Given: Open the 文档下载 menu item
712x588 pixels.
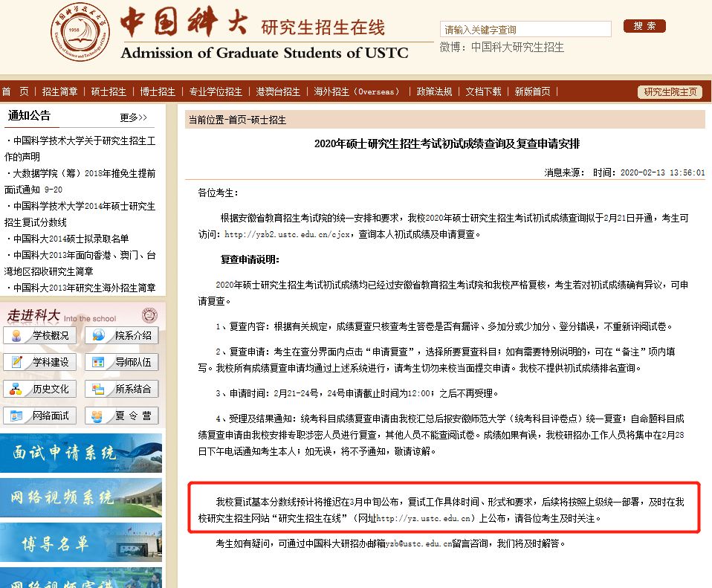Looking at the screenshot, I should click(x=483, y=91).
